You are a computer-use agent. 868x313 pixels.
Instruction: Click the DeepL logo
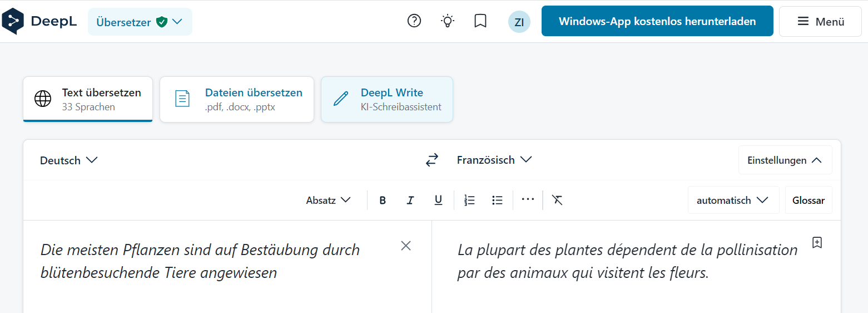tap(39, 22)
